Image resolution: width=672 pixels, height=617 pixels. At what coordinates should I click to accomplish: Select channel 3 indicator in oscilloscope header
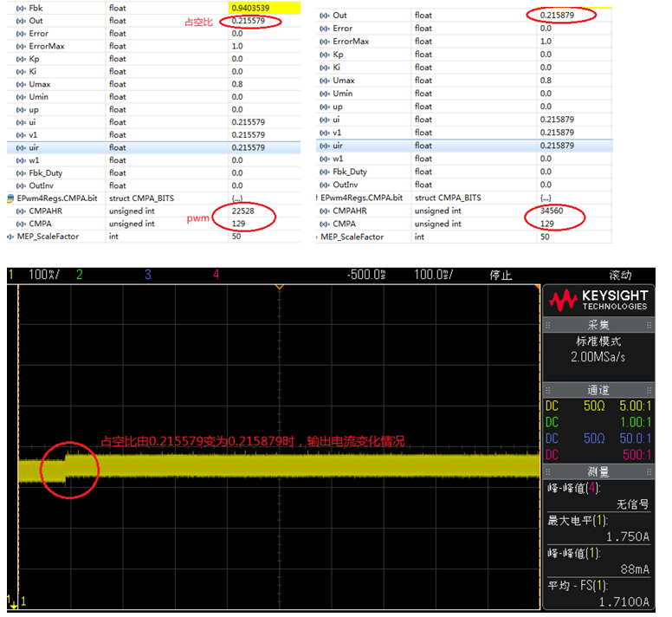148,275
